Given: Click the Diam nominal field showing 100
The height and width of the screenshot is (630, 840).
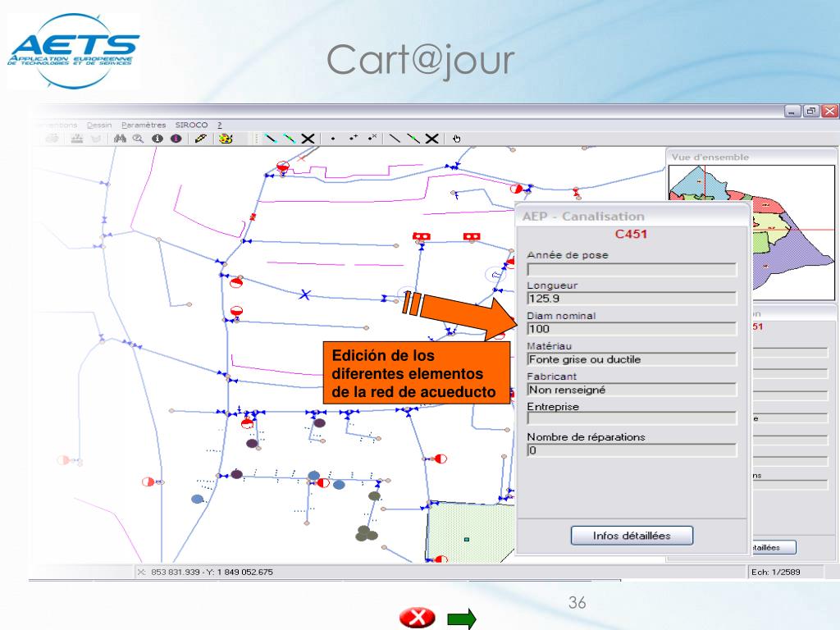Looking at the screenshot, I should (632, 329).
